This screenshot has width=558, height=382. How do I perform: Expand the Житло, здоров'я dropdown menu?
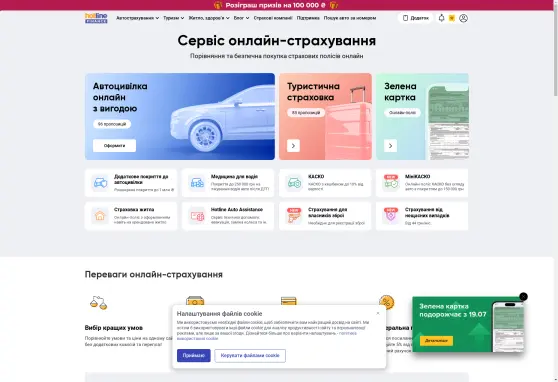pyautogui.click(x=209, y=18)
